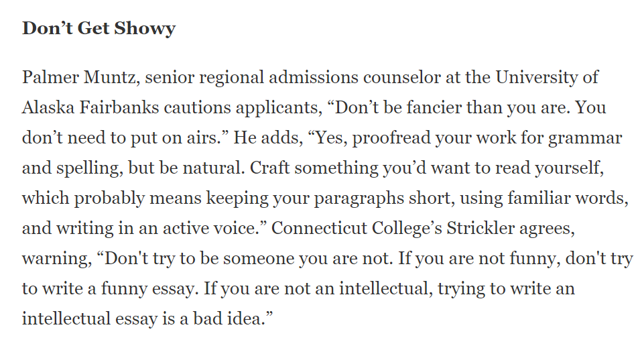Click the words cautions applicants

click(x=243, y=109)
